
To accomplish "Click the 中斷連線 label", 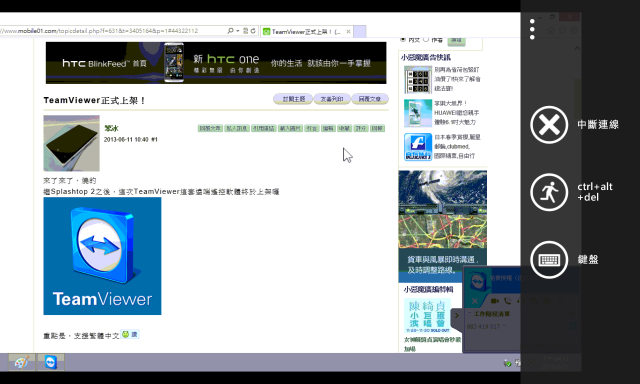I will pos(598,125).
